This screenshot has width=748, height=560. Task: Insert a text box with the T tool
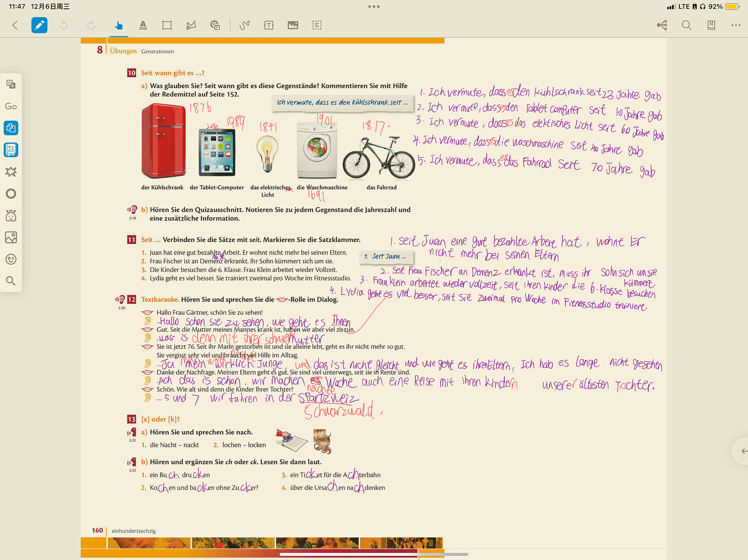pos(269,25)
